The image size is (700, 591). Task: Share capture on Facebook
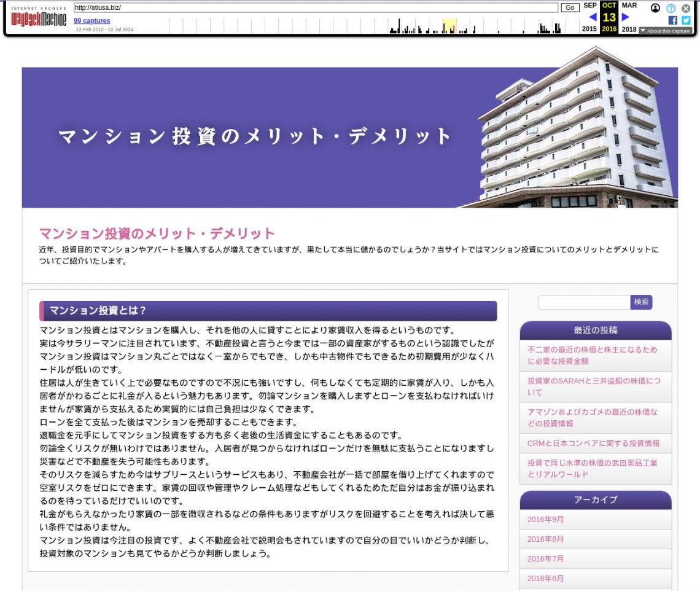coord(673,20)
